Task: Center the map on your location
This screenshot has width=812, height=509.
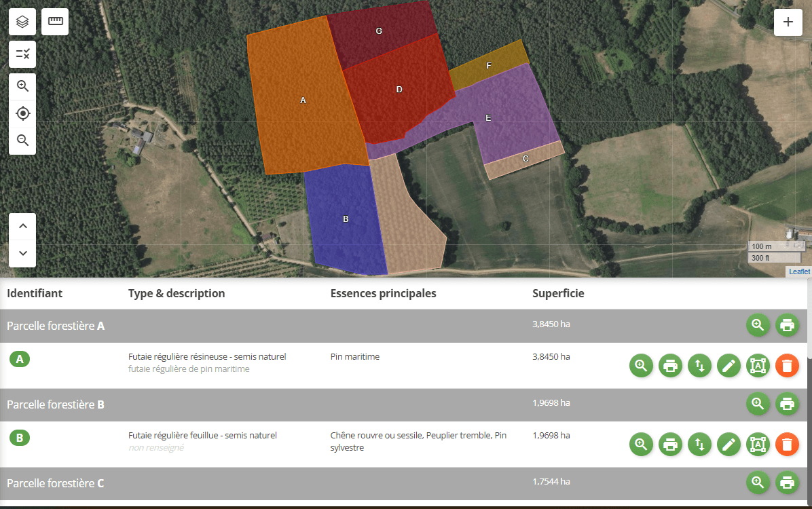Action: tap(22, 113)
